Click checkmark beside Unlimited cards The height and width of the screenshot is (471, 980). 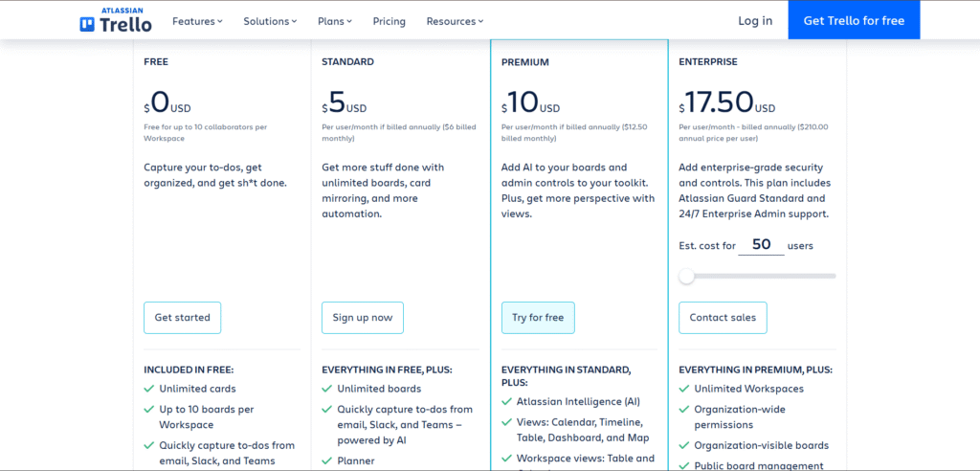click(x=148, y=389)
